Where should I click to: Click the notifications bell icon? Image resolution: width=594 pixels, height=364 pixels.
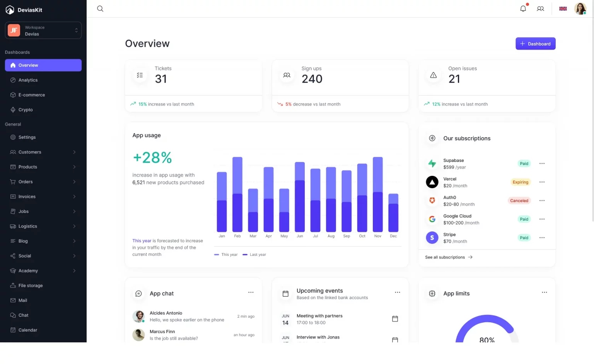coord(523,9)
